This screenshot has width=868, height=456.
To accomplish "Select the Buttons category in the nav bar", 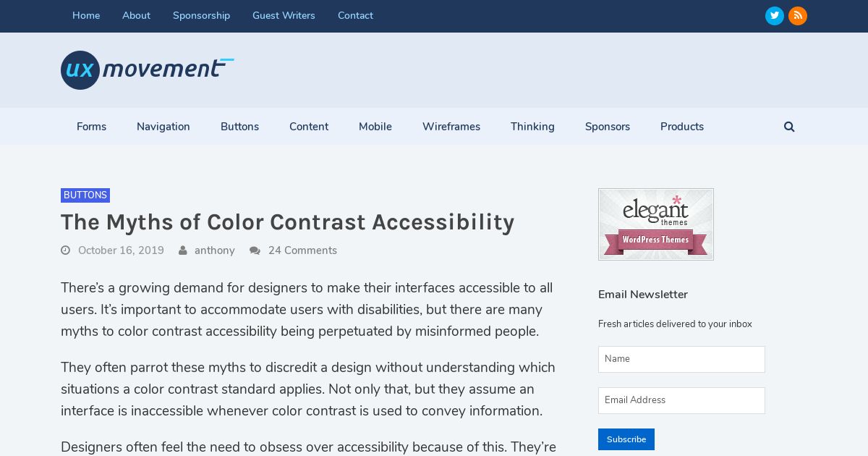I will pyautogui.click(x=239, y=127).
